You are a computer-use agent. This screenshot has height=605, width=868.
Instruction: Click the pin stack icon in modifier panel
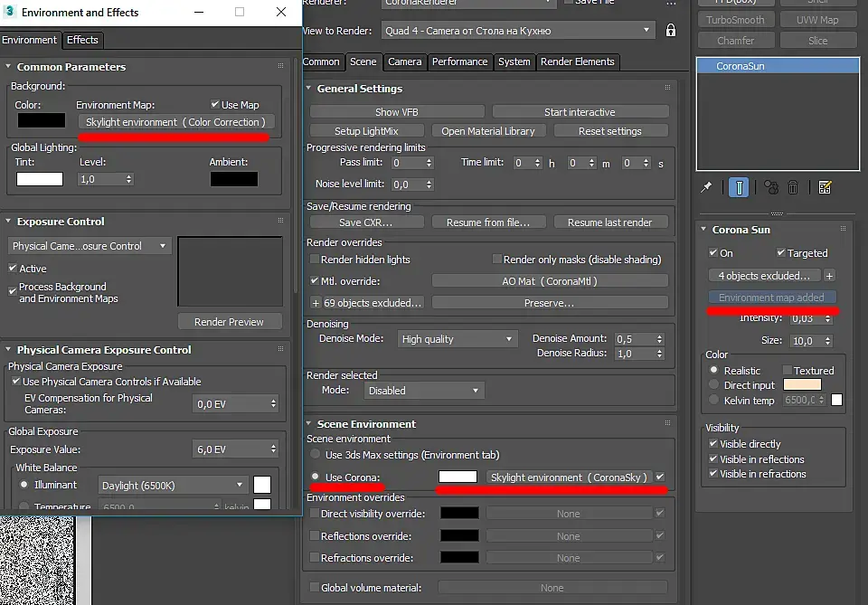point(706,187)
